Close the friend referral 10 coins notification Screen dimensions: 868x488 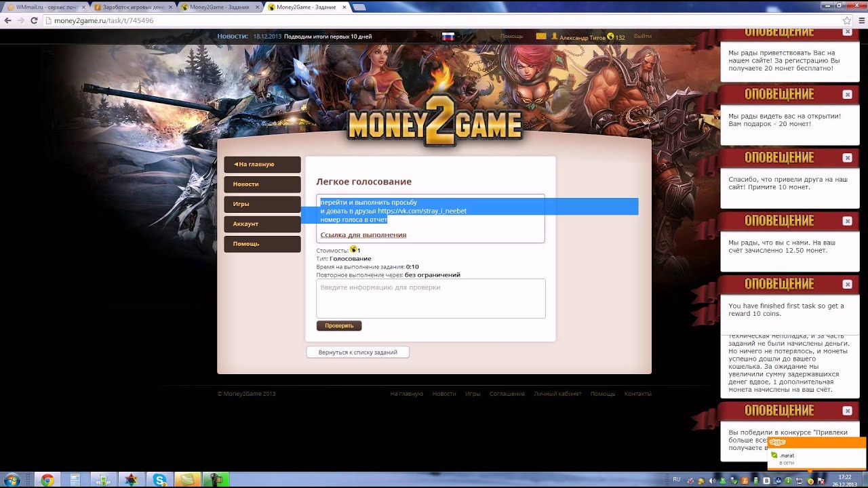click(x=847, y=158)
